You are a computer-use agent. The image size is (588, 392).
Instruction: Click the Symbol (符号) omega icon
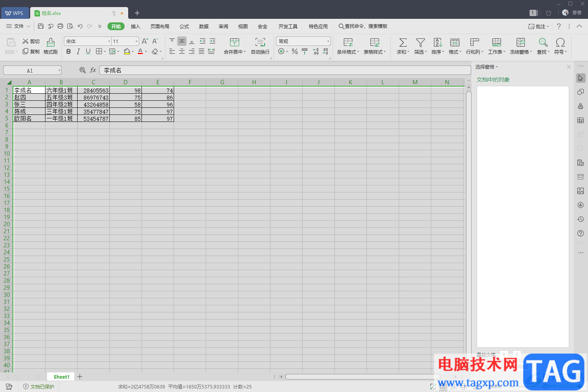[560, 42]
